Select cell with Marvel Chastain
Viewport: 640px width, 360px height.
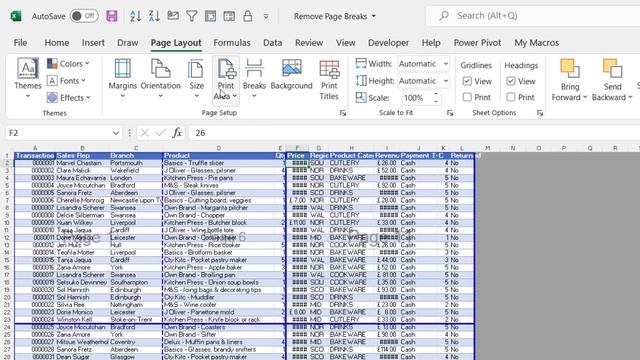82,163
